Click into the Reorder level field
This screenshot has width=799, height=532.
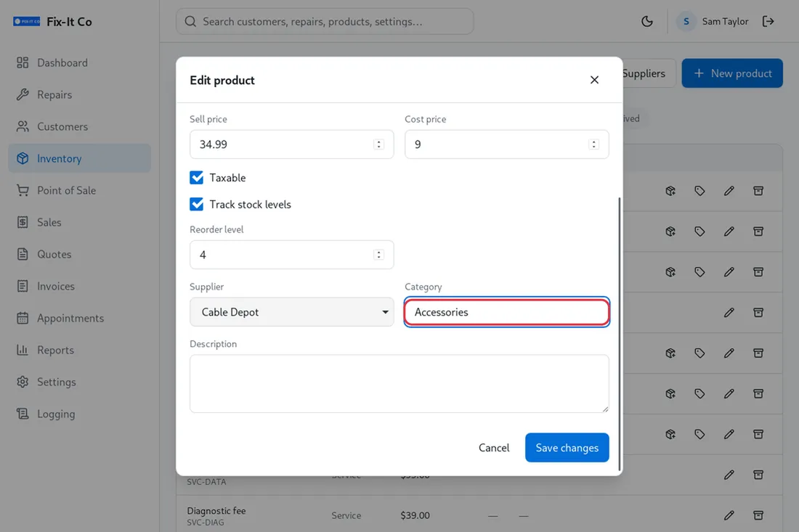point(291,255)
